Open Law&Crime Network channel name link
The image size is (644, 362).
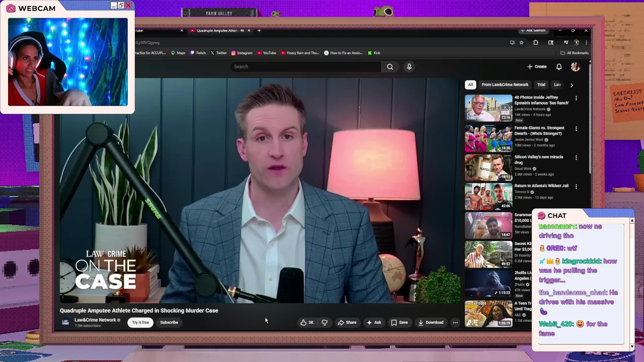pyautogui.click(x=95, y=320)
